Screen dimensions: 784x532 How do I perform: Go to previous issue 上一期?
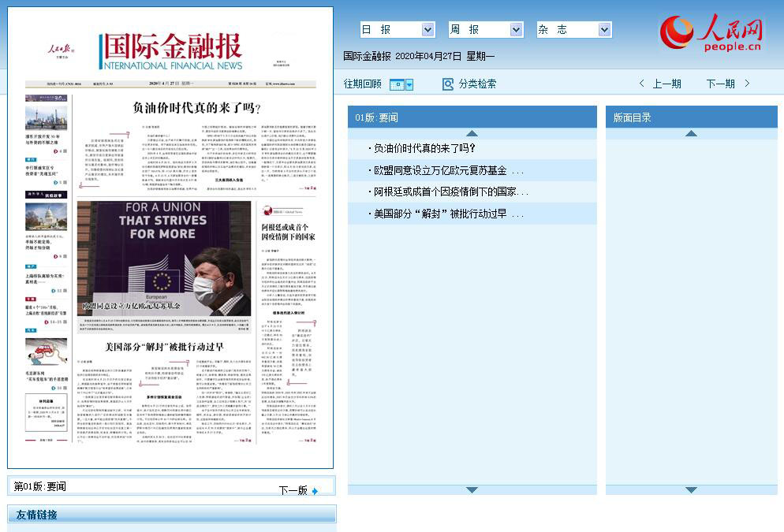[660, 84]
